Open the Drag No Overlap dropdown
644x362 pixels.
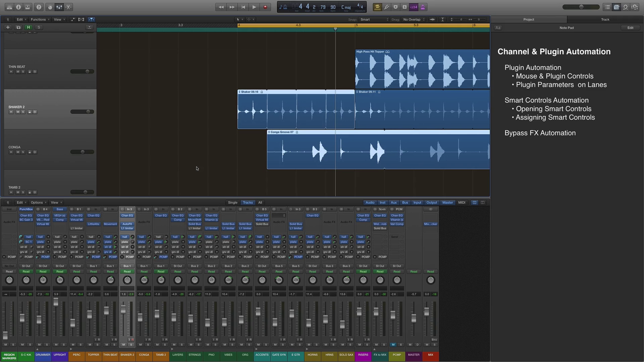(414, 20)
